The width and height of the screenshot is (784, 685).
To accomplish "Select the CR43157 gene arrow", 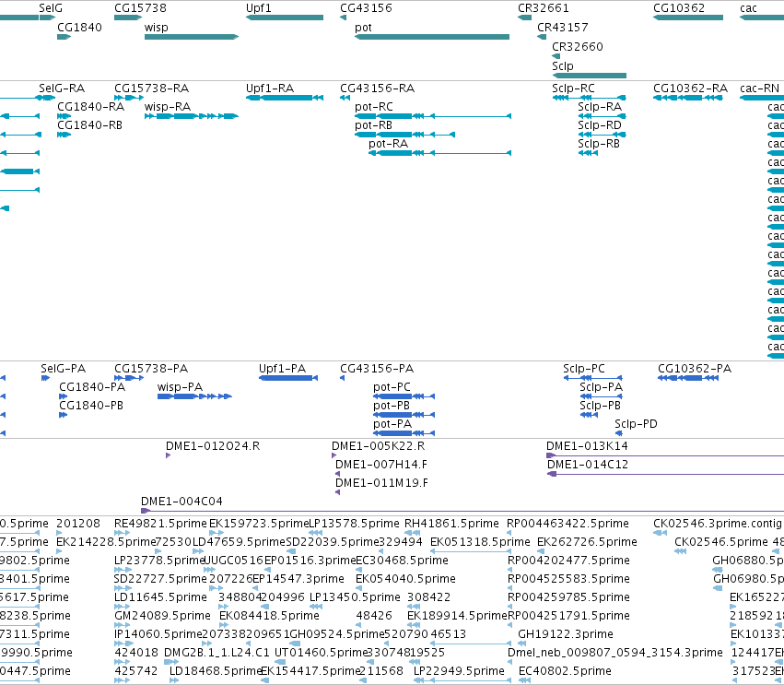I will click(542, 37).
